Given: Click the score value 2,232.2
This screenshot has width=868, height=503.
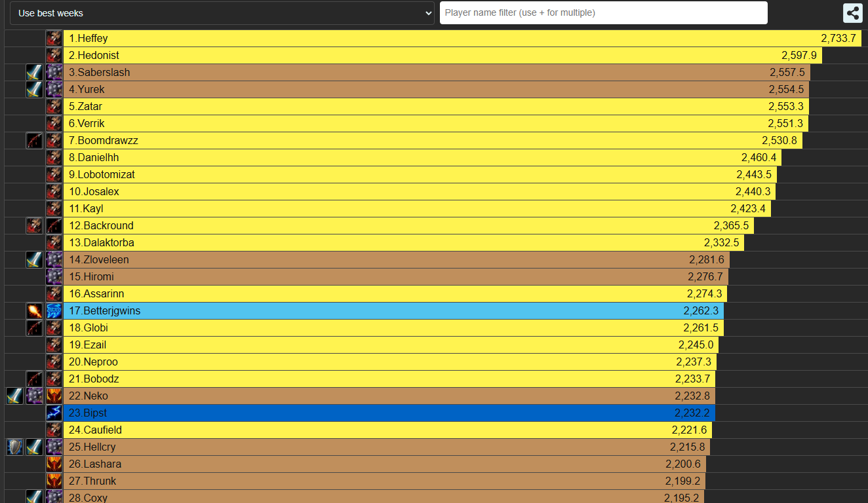Looking at the screenshot, I should click(692, 413).
